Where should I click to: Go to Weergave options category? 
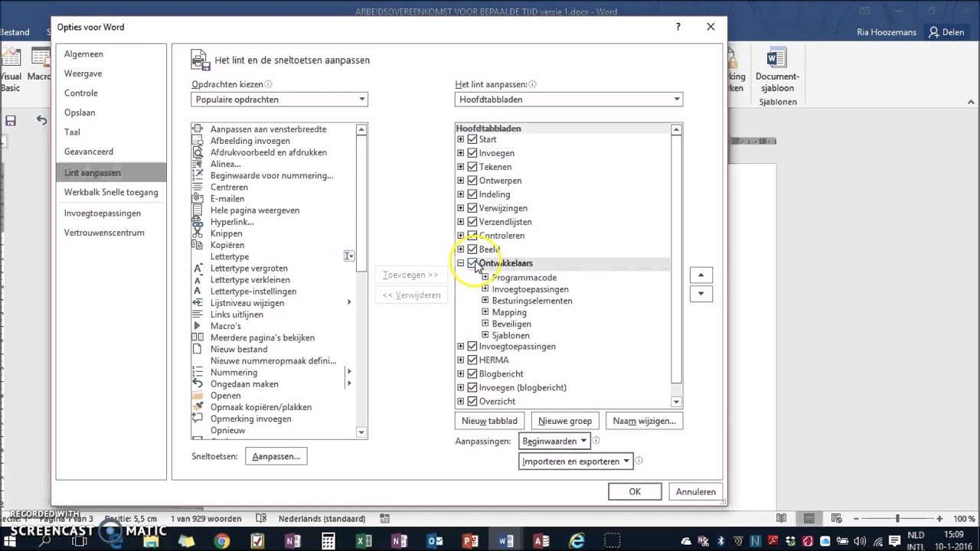click(x=83, y=73)
